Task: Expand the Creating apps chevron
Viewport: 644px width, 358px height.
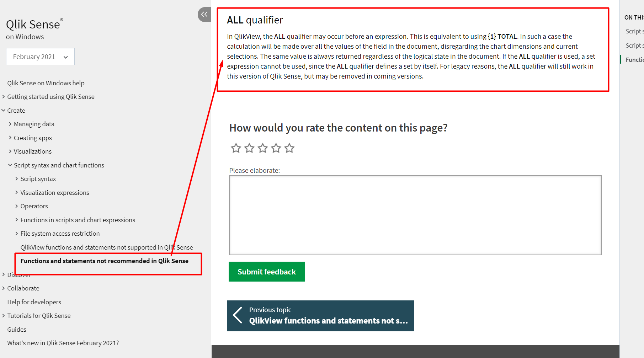Action: (x=10, y=138)
